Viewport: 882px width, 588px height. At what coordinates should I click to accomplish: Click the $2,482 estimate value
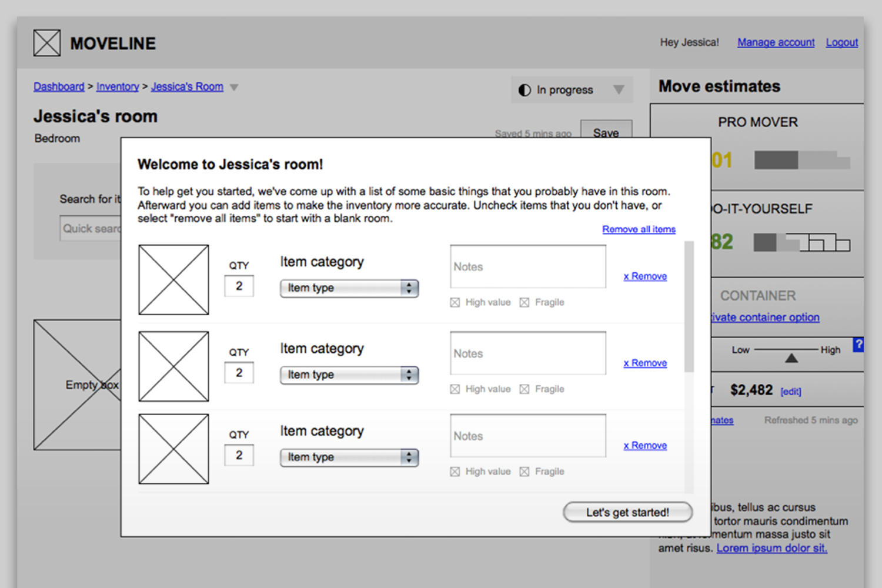tap(751, 390)
